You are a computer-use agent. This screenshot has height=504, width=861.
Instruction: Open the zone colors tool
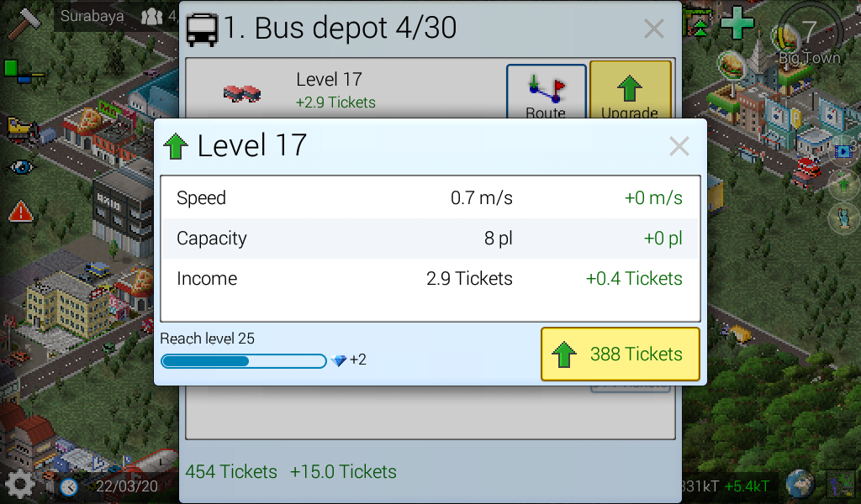[23, 72]
